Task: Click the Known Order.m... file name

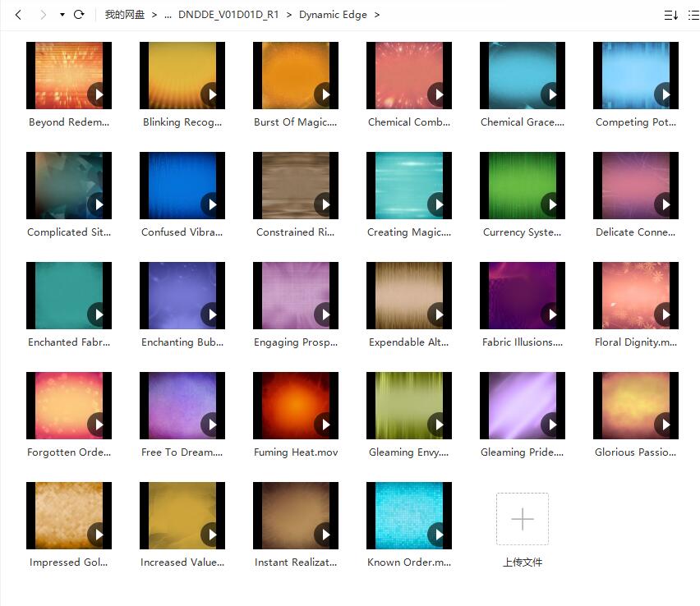Action: click(409, 562)
